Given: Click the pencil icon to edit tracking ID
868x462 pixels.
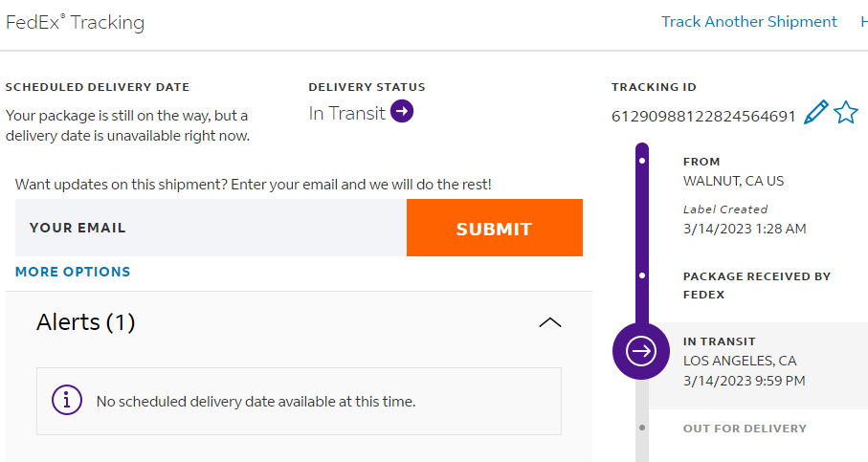Looking at the screenshot, I should [x=815, y=114].
